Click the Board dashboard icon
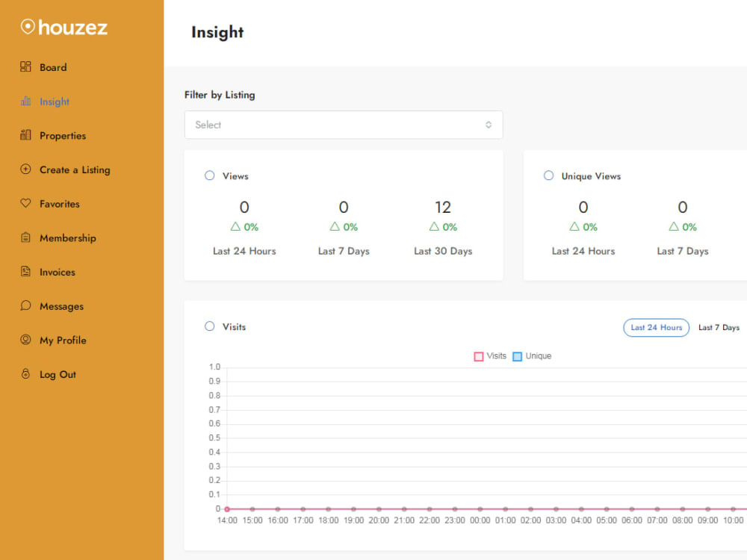Viewport: 747px width, 560px height. coord(25,66)
